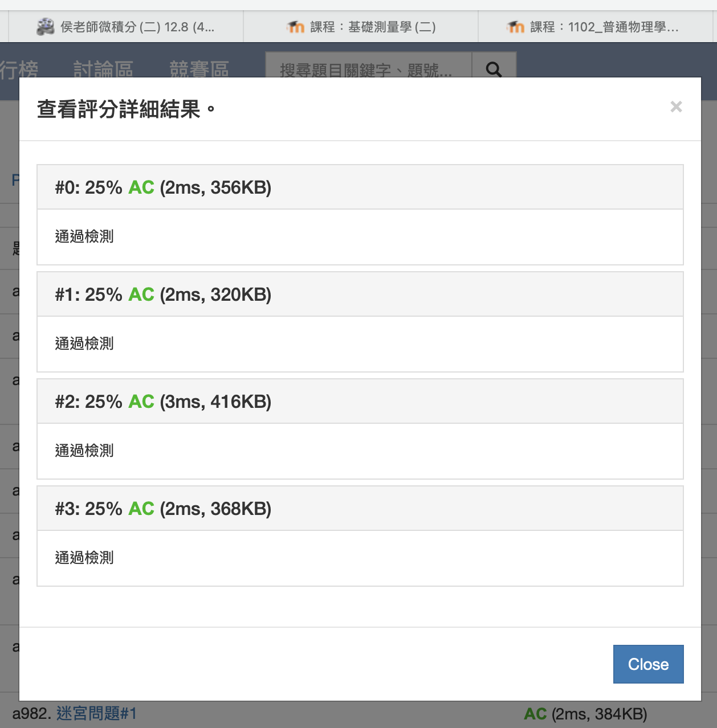Click the favicon of the 侯老師微積分 tab
717x728 pixels.
click(x=46, y=27)
